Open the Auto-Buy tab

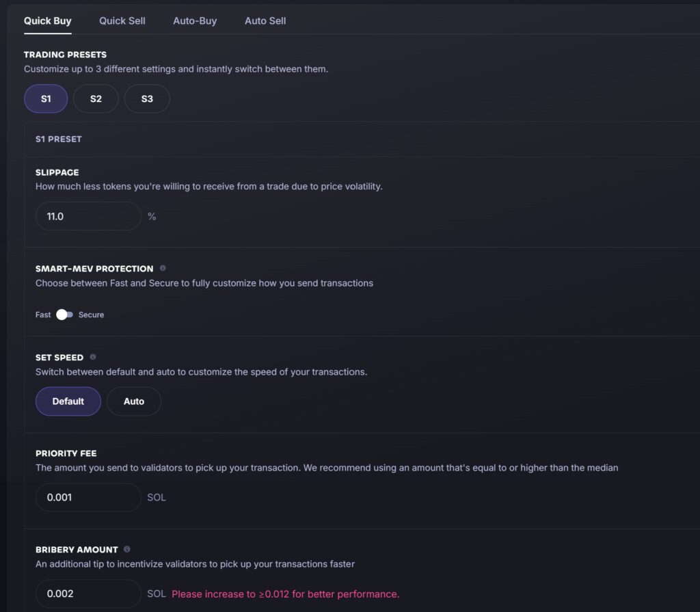point(195,21)
